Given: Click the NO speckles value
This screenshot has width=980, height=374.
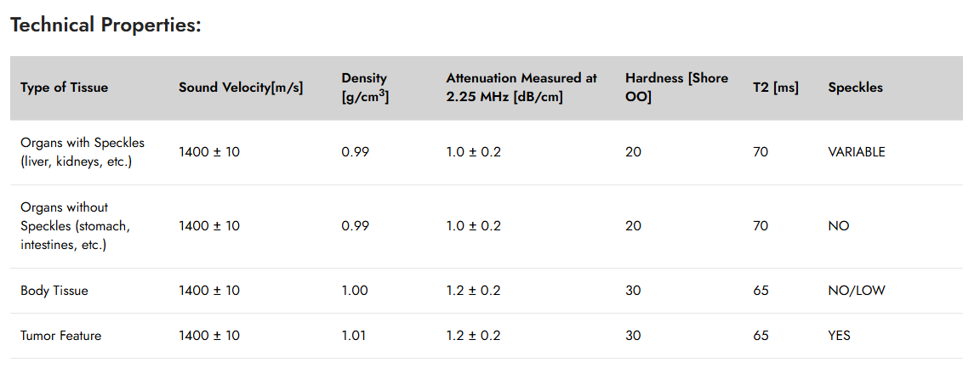Looking at the screenshot, I should point(838,225).
